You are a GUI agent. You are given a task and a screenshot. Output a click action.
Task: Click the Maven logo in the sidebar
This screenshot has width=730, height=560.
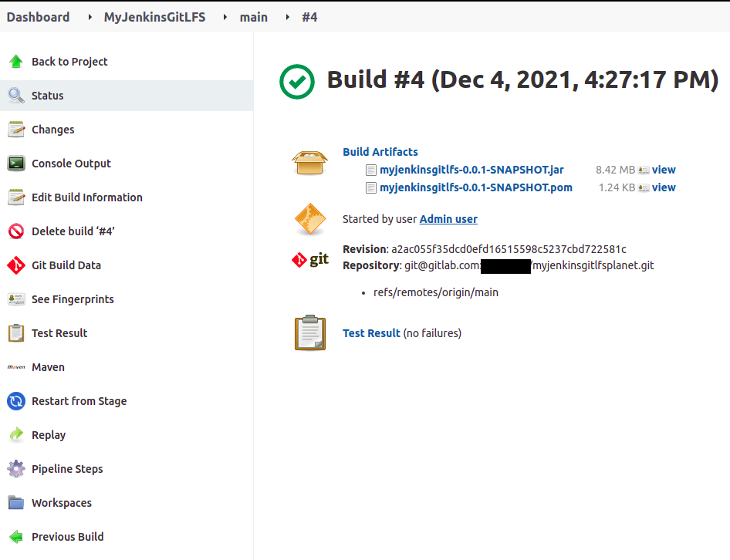[x=15, y=366]
